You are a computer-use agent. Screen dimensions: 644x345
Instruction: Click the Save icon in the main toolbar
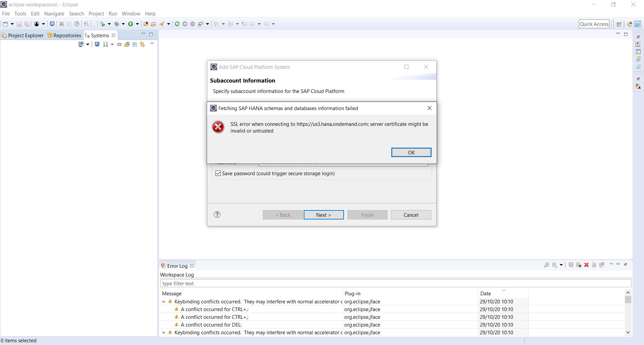[19, 24]
